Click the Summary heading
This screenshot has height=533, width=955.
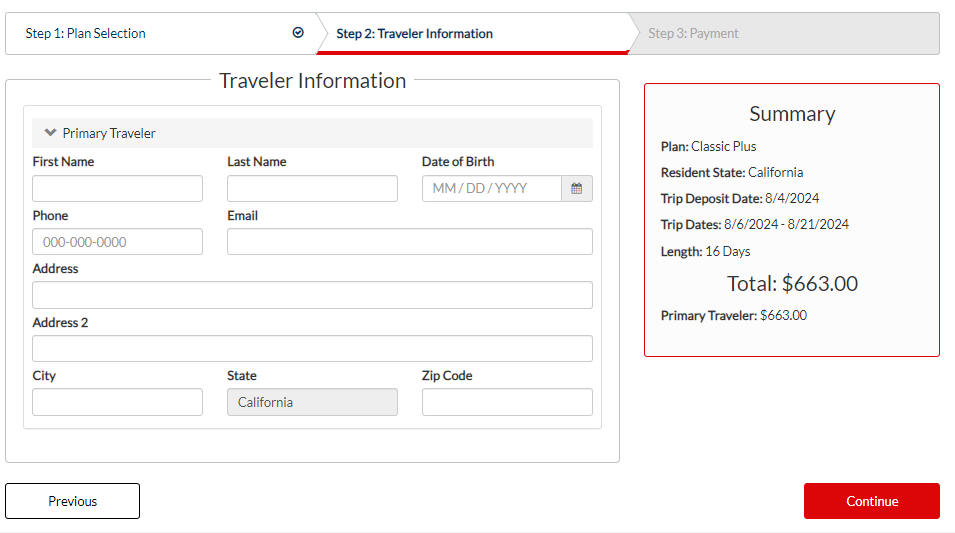point(792,113)
